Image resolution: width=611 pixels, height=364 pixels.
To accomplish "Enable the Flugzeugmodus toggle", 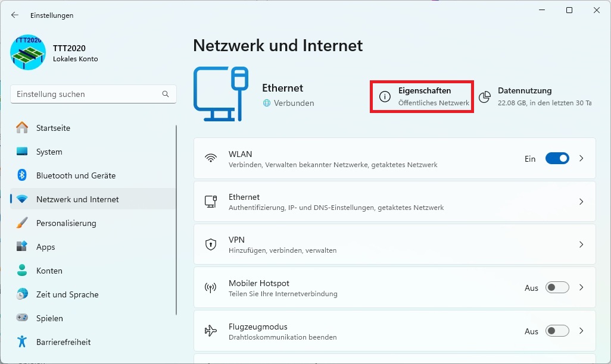I will click(x=557, y=331).
